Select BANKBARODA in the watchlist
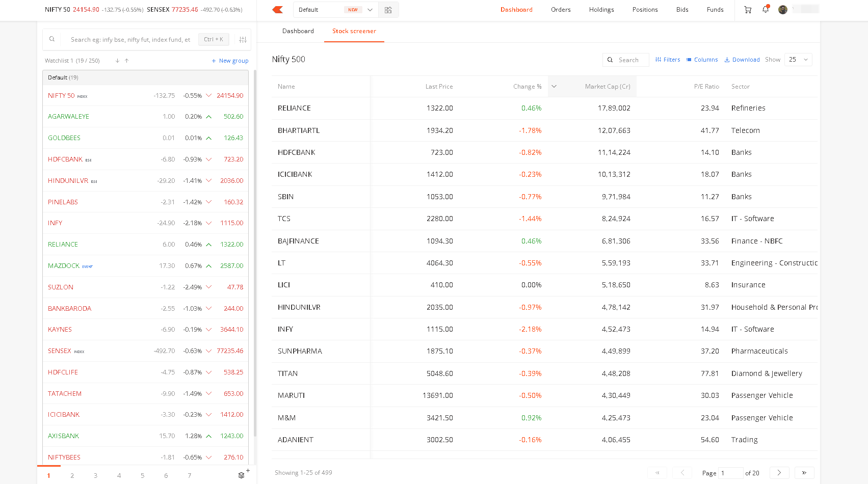The image size is (868, 484). 145,309
